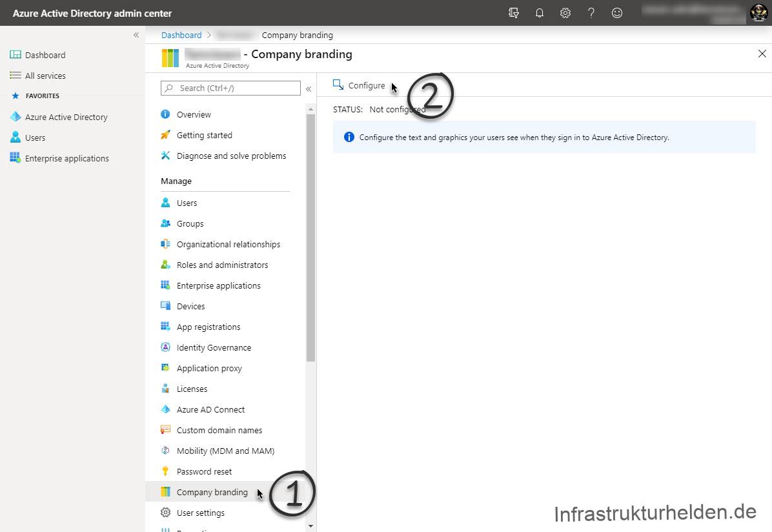Click the Enterprise applications favorite icon
772x532 pixels.
[15, 158]
